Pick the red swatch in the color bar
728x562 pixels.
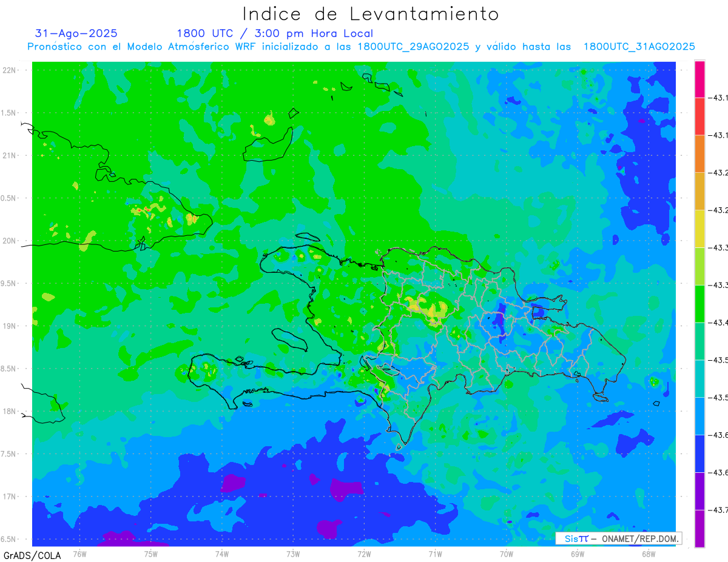(x=699, y=116)
